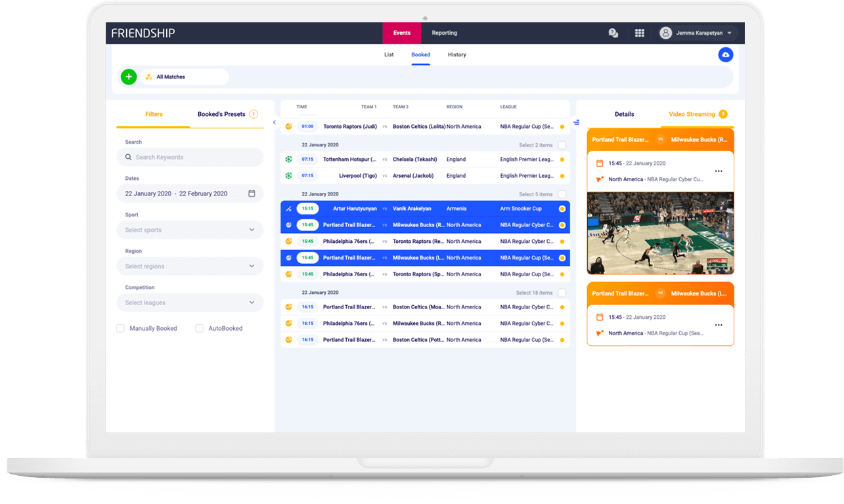Click the calendar icon in Dates field
Screen dimensions: 844x504
point(252,194)
